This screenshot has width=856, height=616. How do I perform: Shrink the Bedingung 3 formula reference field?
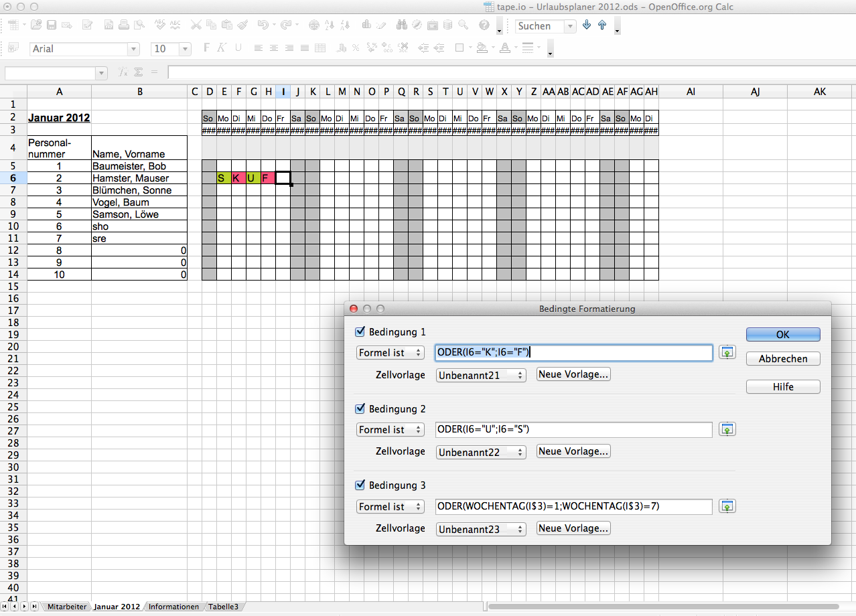(727, 506)
